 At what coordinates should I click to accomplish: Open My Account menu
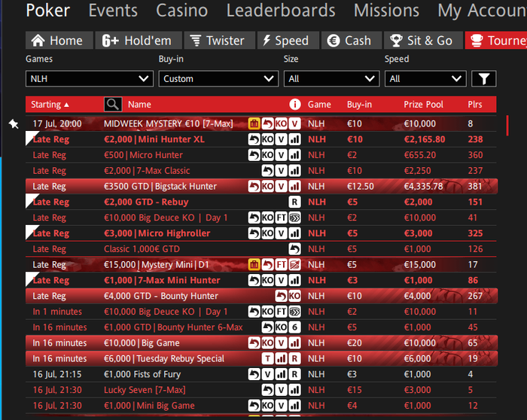point(482,11)
